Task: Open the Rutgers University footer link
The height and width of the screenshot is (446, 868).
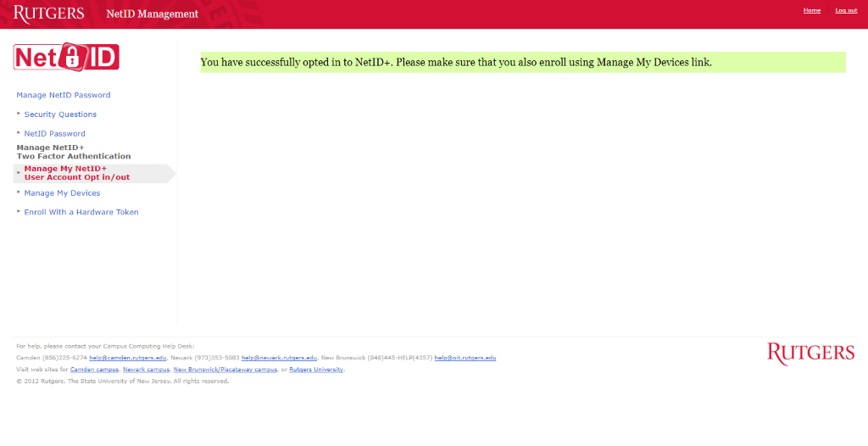Action: pos(316,370)
